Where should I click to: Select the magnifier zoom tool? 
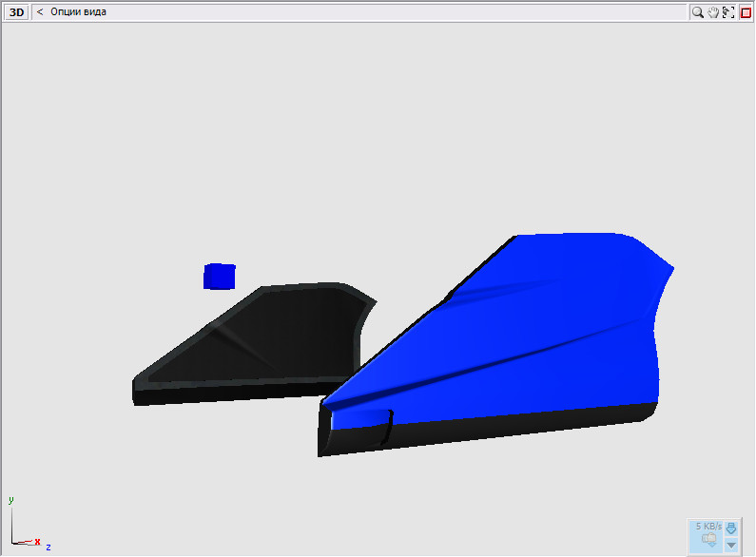(x=698, y=12)
